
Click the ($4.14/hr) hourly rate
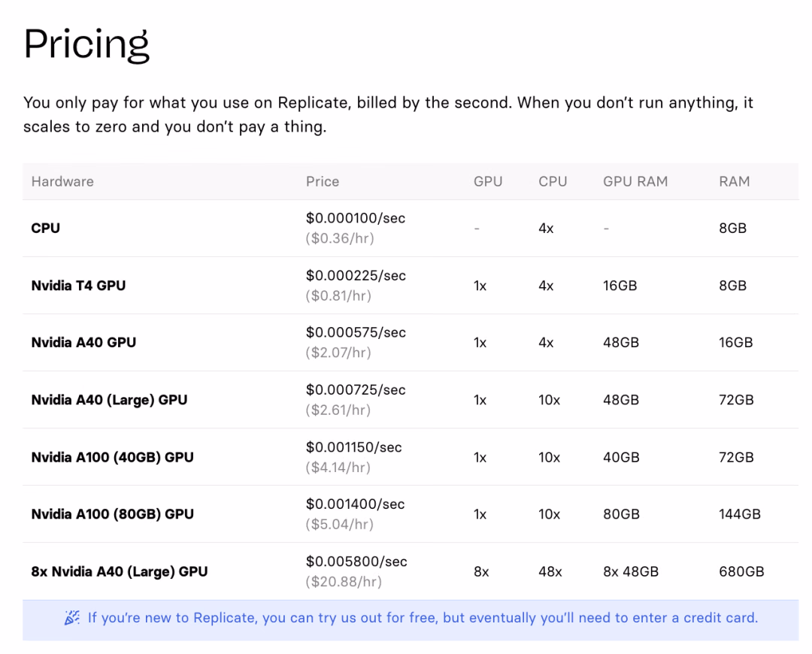[338, 468]
